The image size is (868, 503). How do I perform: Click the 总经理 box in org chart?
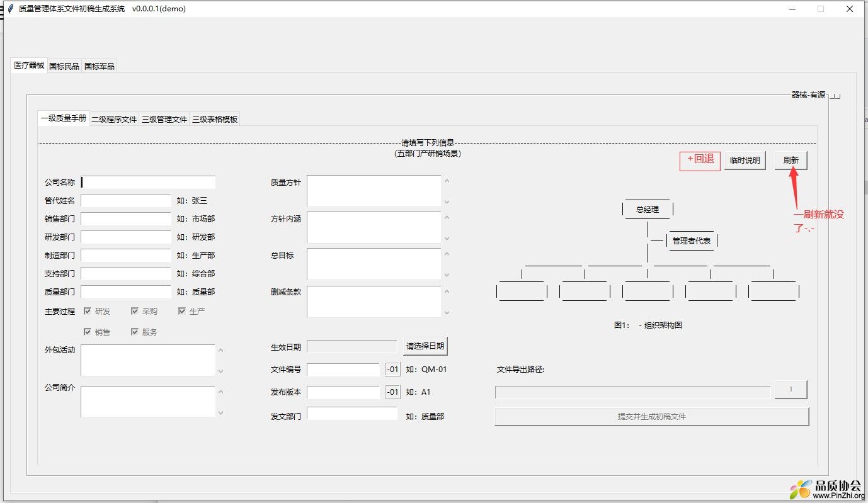coord(648,210)
